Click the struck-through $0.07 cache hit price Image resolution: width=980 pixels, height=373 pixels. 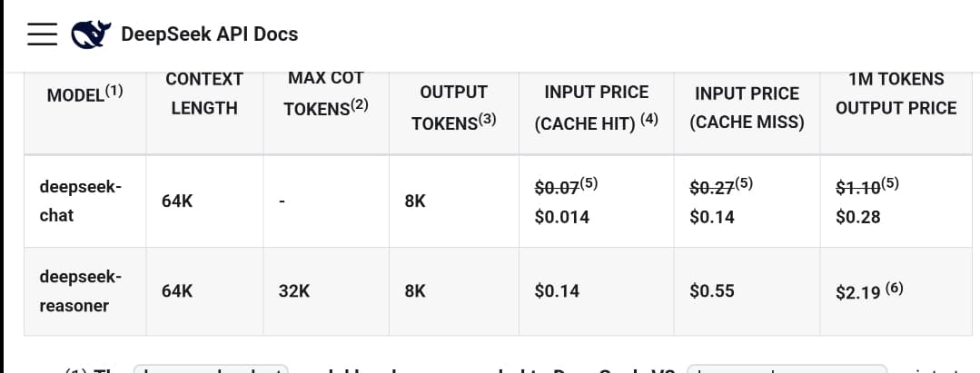557,187
